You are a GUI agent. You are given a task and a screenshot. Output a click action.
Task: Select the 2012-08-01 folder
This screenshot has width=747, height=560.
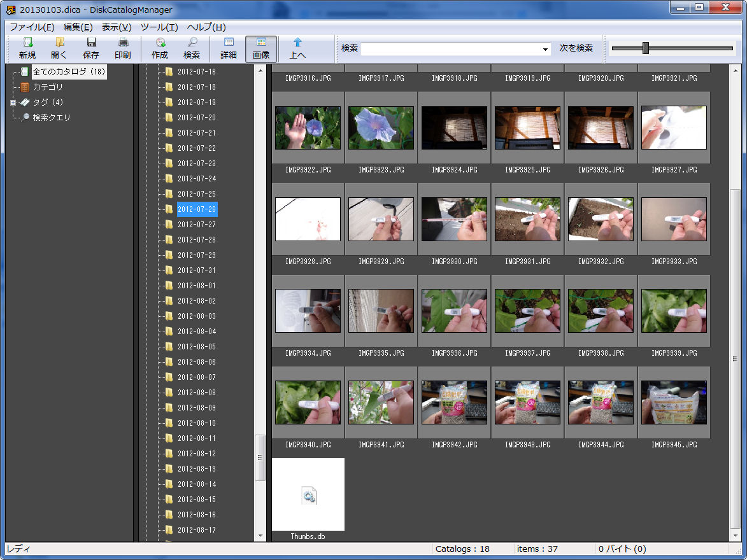(196, 286)
